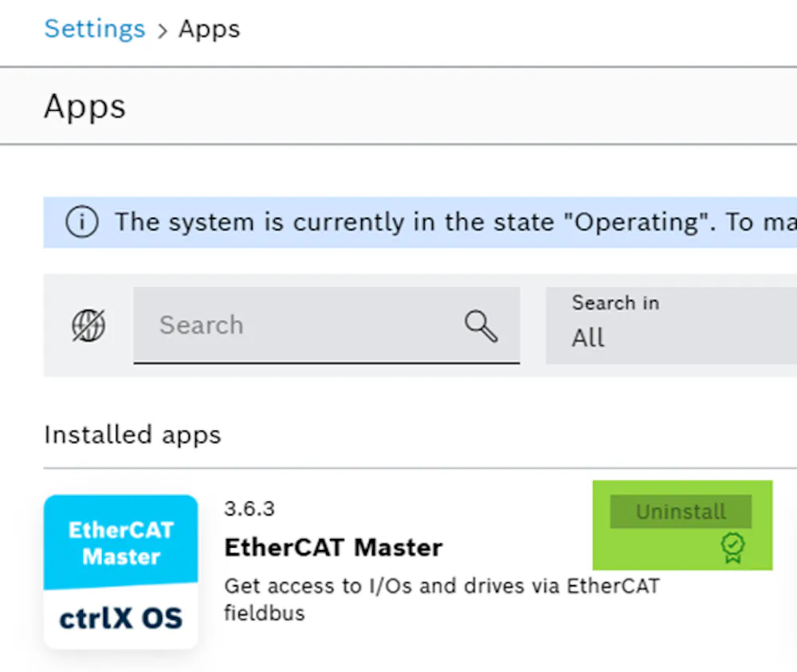
Task: Open the 'Search in' All dropdown
Action: click(671, 325)
